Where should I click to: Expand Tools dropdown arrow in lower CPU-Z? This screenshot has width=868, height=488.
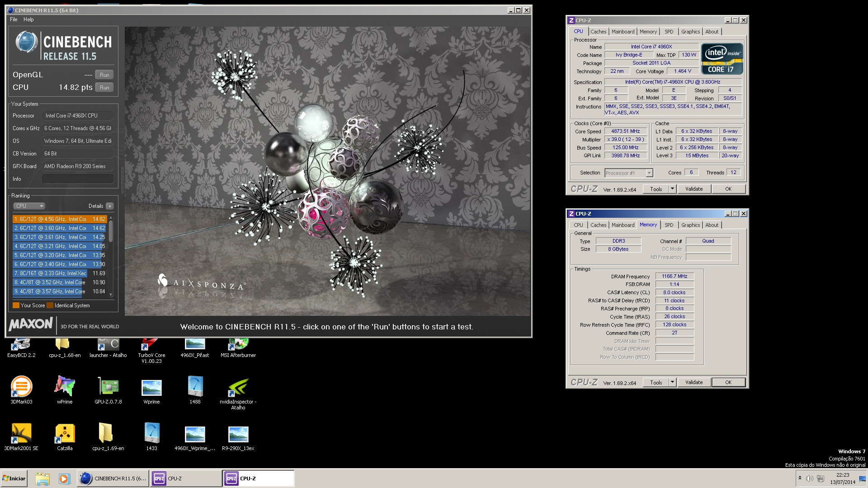(x=672, y=383)
